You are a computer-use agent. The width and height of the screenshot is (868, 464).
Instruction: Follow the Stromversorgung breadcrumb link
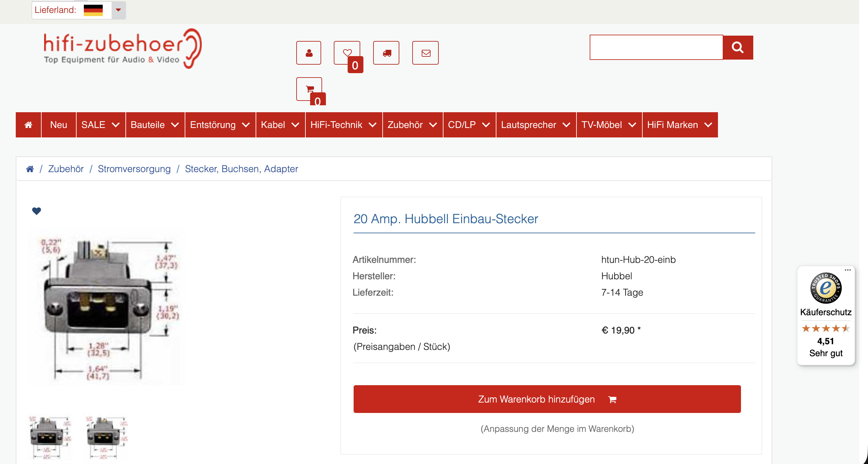coord(134,169)
